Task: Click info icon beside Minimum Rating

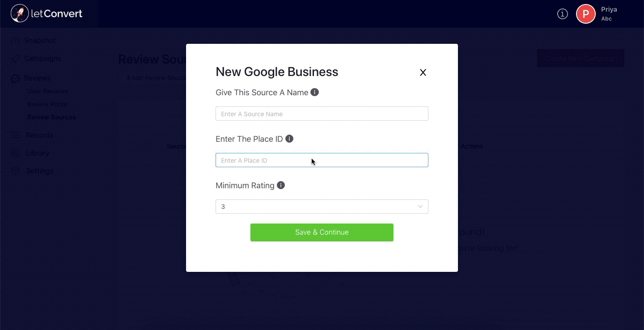Action: point(281,185)
